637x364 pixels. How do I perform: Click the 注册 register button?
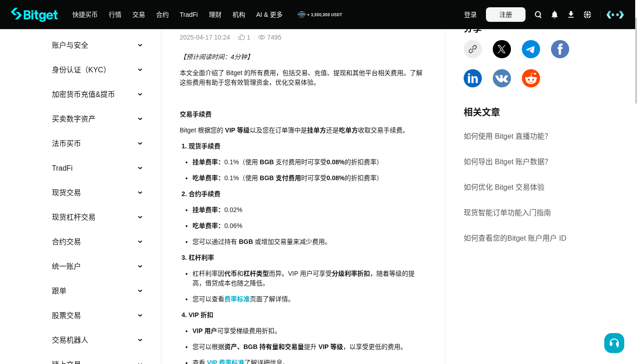pyautogui.click(x=506, y=15)
